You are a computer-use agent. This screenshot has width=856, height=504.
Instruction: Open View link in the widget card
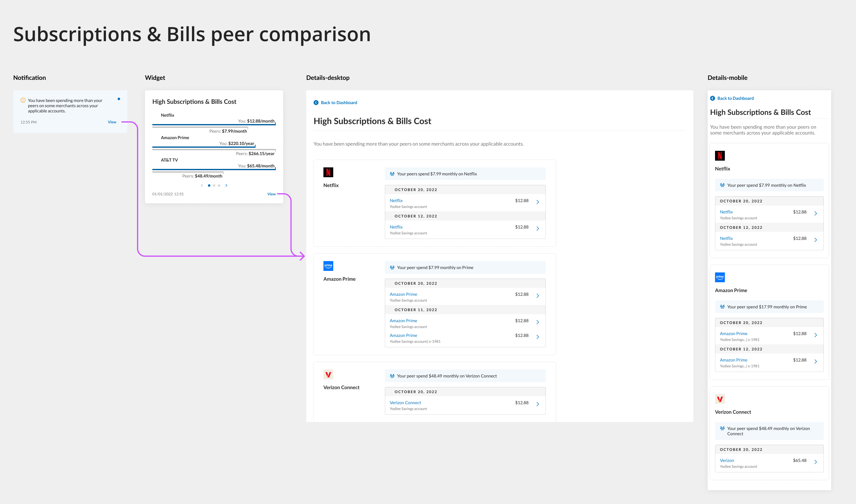(272, 194)
